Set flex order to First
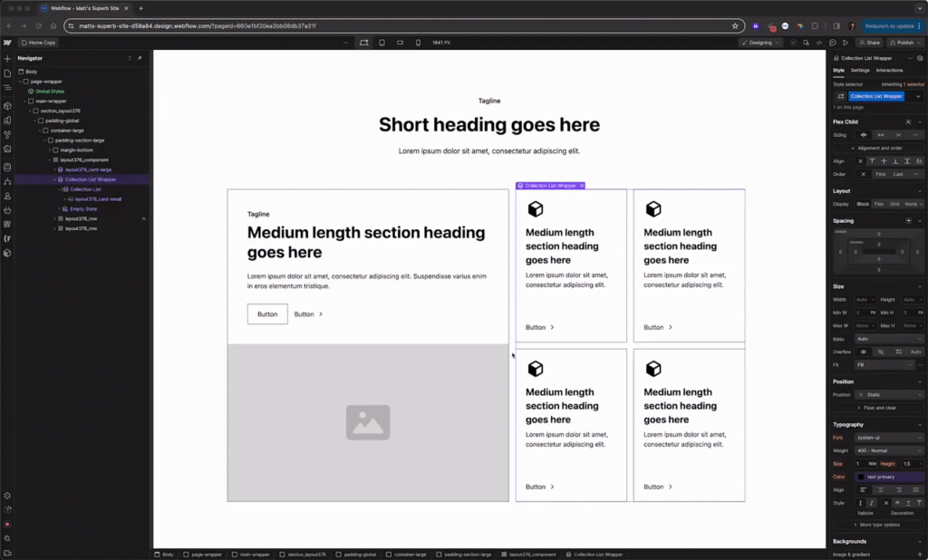The width and height of the screenshot is (928, 560). point(881,174)
